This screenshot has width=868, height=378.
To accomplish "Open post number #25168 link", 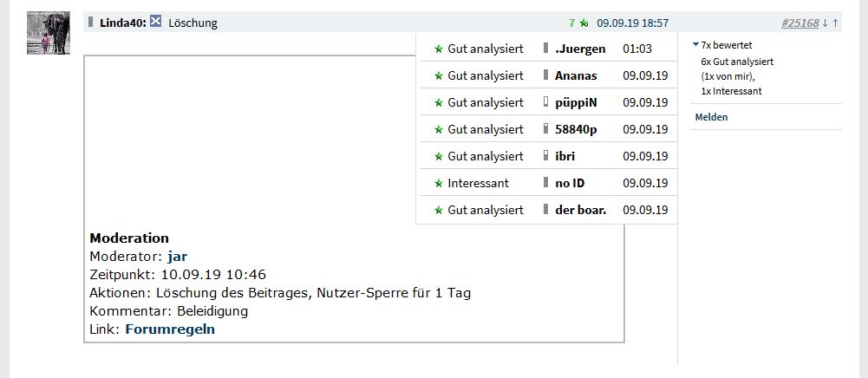I will click(799, 23).
